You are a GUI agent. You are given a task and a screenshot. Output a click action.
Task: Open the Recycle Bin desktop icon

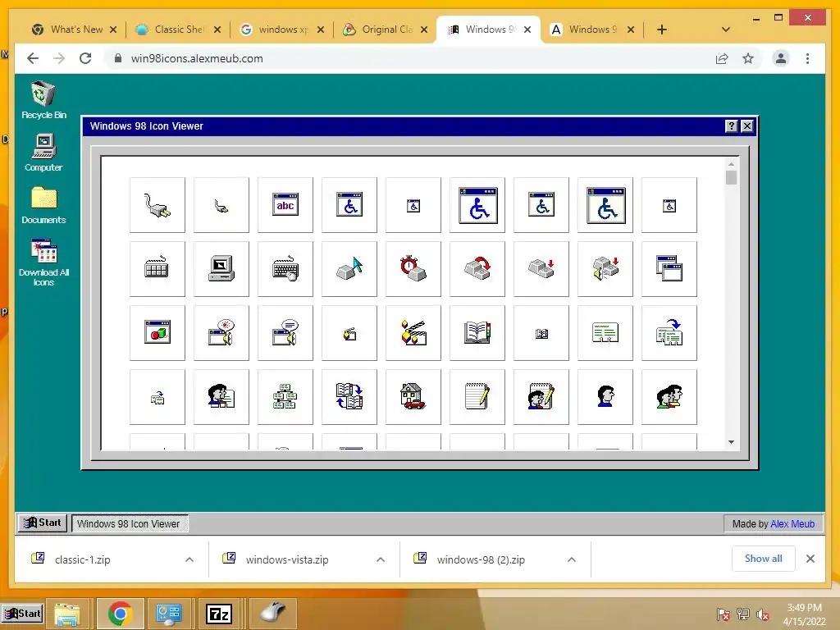tap(43, 100)
